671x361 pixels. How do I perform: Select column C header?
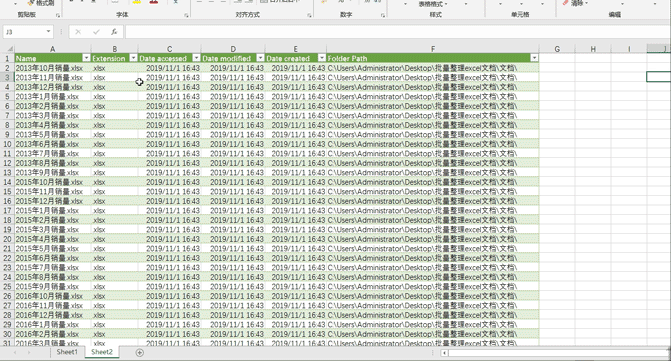[x=169, y=49]
